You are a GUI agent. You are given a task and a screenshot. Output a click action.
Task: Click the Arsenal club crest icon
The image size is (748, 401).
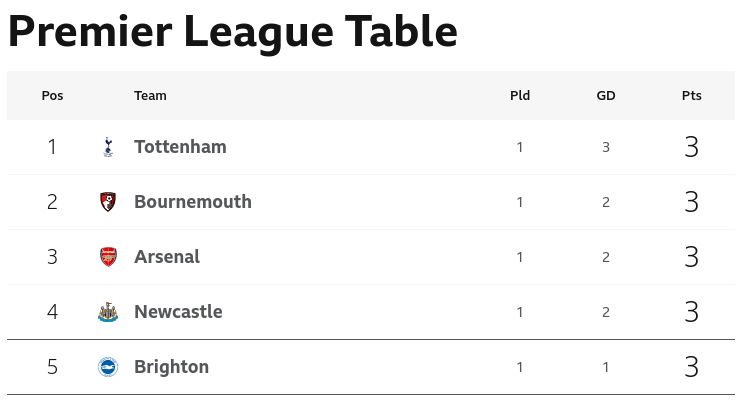point(108,257)
